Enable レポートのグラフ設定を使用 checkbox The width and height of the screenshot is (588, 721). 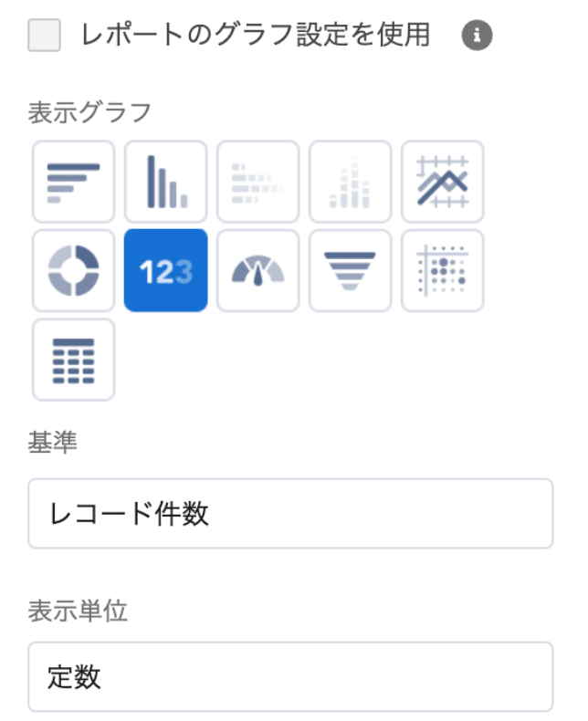pyautogui.click(x=44, y=35)
